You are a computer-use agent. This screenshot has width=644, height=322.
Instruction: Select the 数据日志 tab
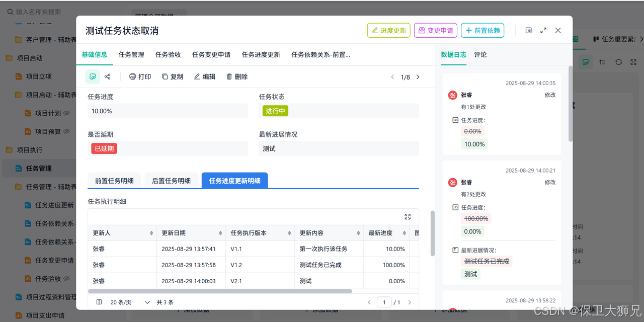tap(453, 55)
